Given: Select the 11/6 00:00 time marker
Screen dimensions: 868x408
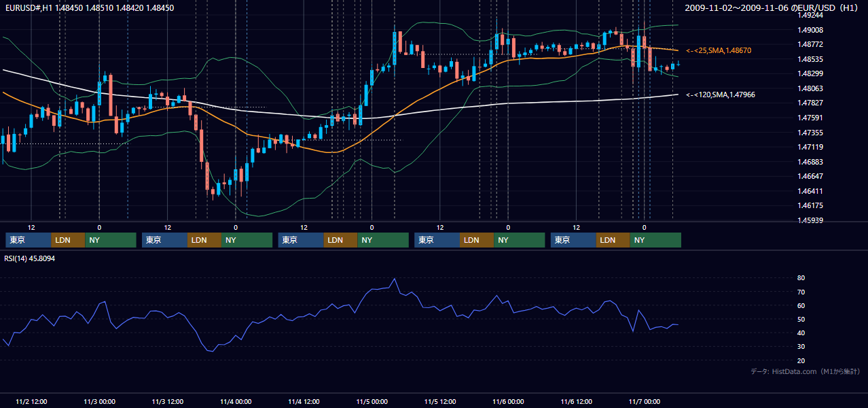Looking at the screenshot, I should click(508, 401).
